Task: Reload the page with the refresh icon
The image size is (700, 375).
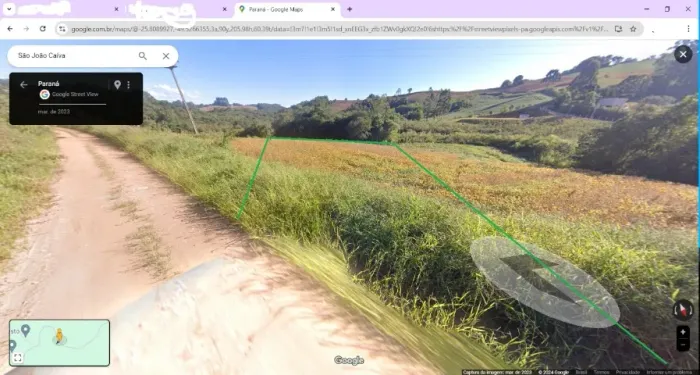Action: (43, 29)
